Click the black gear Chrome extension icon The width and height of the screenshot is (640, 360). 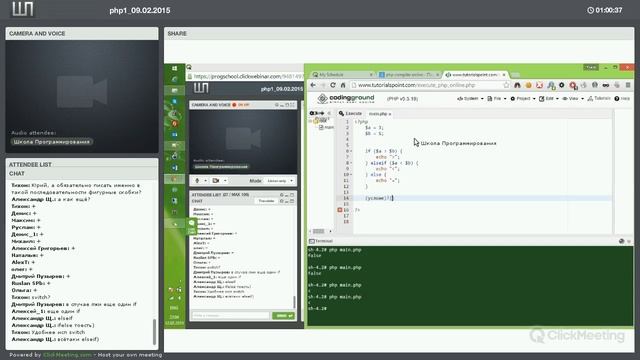562,85
